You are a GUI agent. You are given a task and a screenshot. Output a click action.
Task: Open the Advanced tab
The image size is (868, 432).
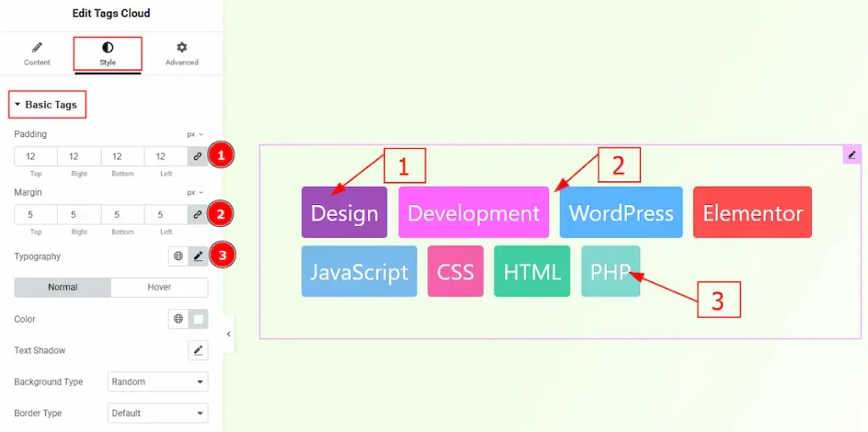tap(181, 53)
